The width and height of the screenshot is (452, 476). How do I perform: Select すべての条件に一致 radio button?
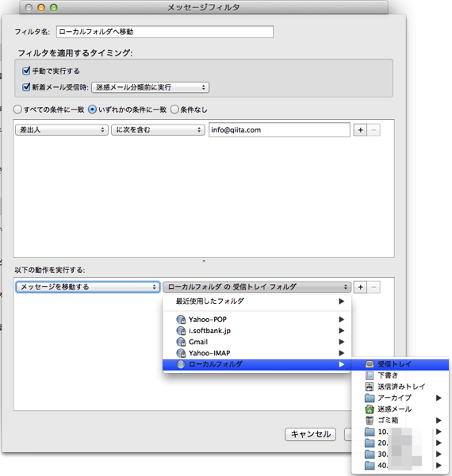click(x=17, y=109)
